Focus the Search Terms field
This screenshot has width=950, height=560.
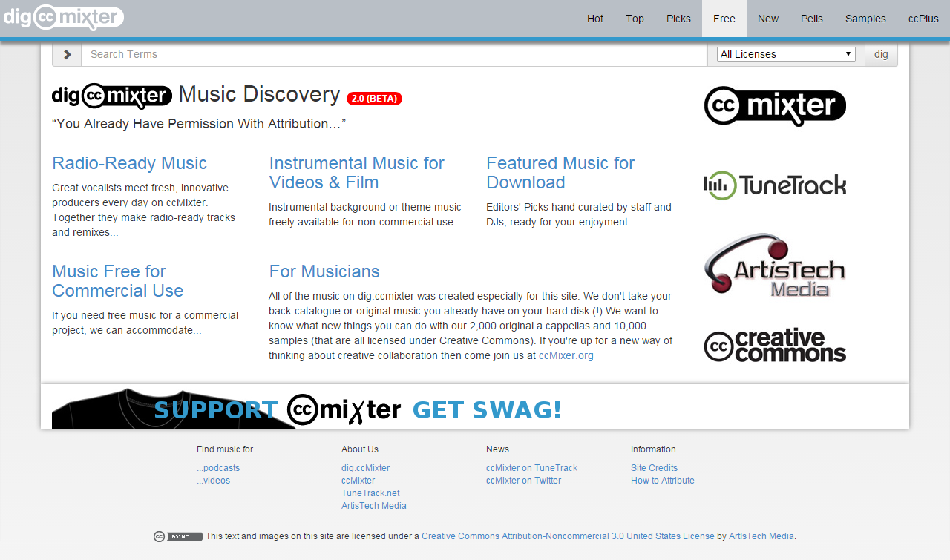click(394, 54)
